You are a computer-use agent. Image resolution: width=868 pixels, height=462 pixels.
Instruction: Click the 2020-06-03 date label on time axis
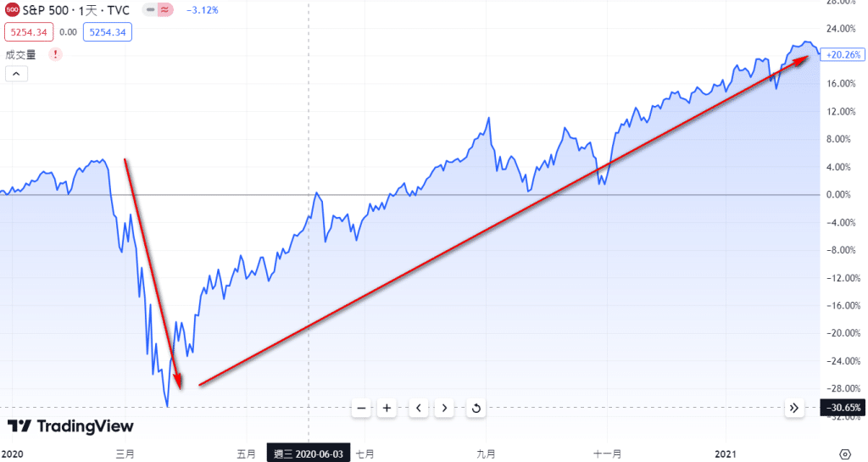(308, 454)
